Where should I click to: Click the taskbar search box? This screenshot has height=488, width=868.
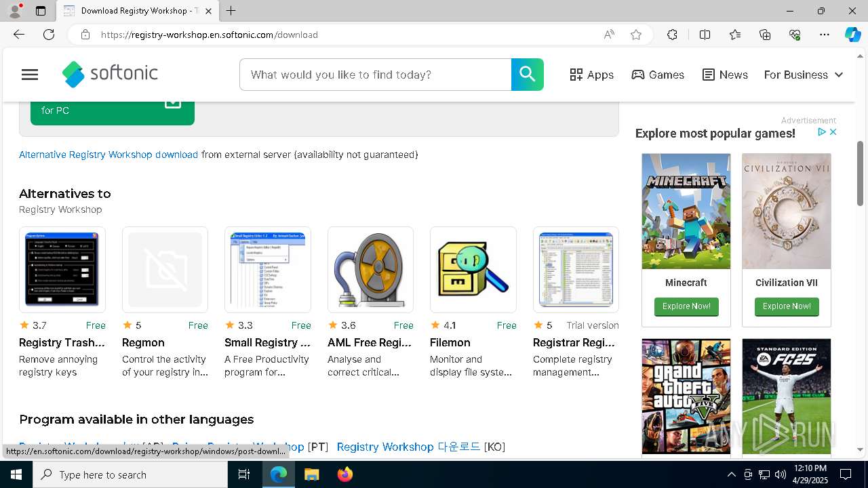pos(130,474)
